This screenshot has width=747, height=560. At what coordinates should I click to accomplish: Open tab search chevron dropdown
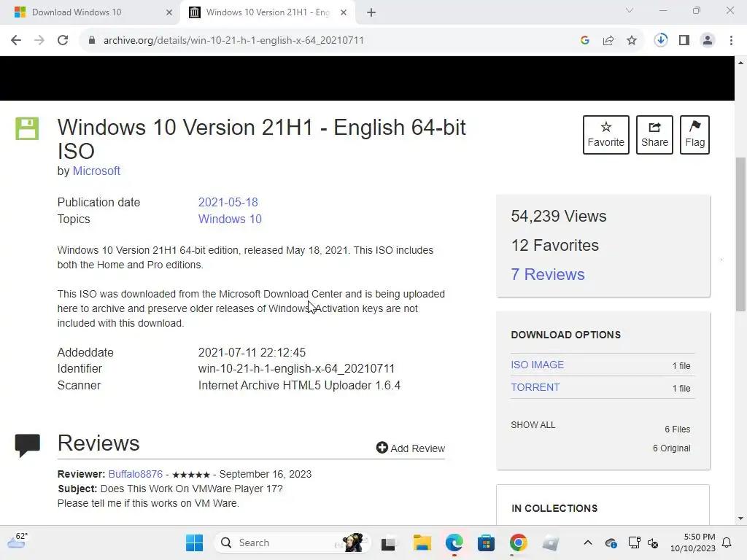pos(630,10)
